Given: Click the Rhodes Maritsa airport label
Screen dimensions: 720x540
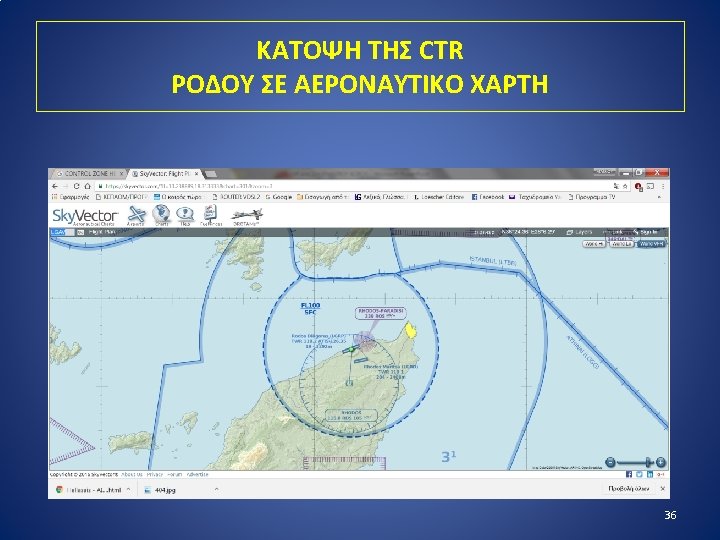Looking at the screenshot, I should pyautogui.click(x=390, y=371).
